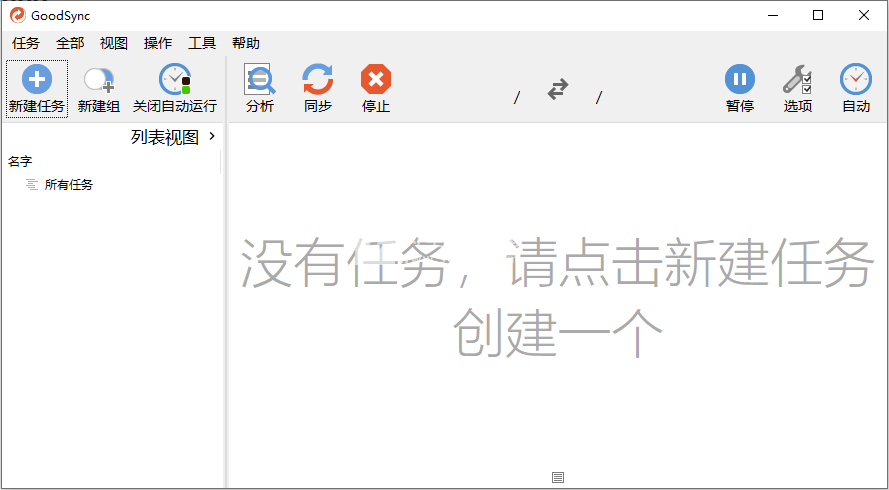Hit the red 停止 stop icon
This screenshot has height=490, width=889.
coord(376,79)
